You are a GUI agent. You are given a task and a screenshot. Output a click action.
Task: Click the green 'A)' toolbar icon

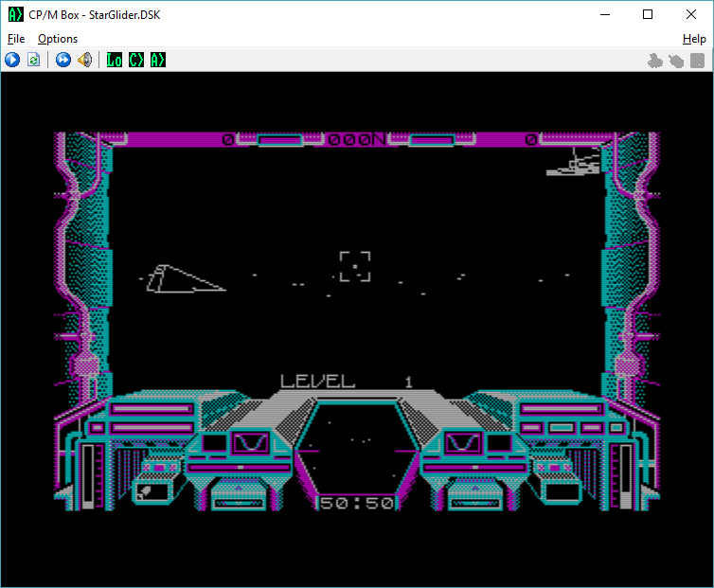tap(158, 60)
